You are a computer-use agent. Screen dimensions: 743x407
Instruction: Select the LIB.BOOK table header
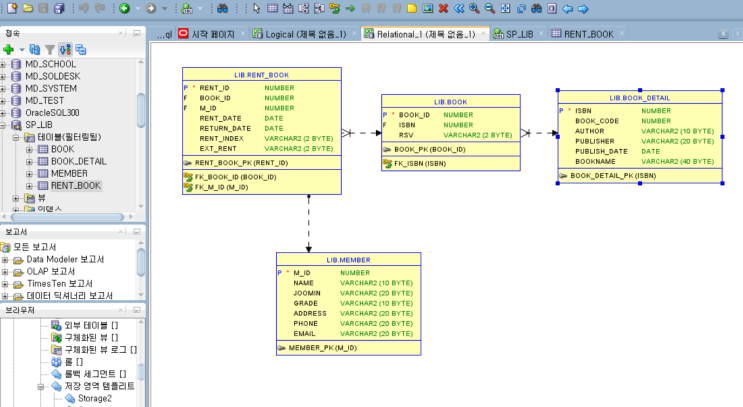pos(451,102)
